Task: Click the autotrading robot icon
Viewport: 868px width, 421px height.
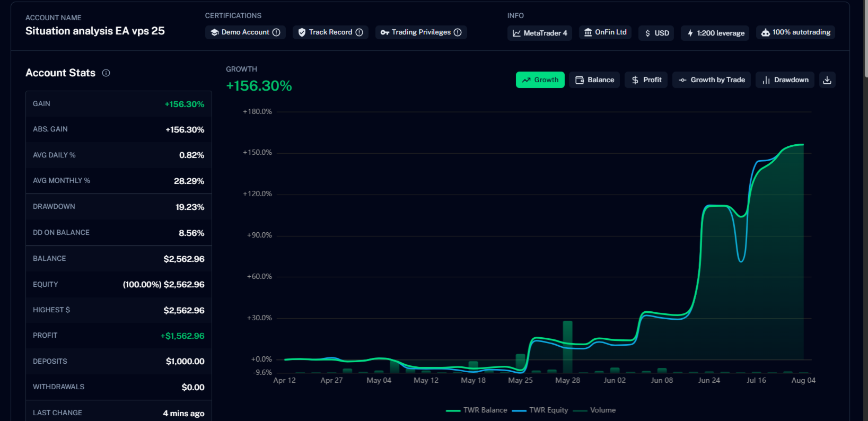Action: pyautogui.click(x=766, y=32)
